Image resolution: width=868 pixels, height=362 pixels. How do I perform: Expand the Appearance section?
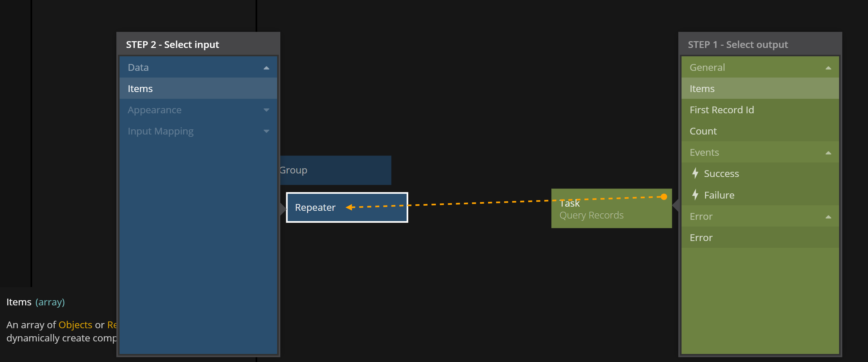(266, 110)
